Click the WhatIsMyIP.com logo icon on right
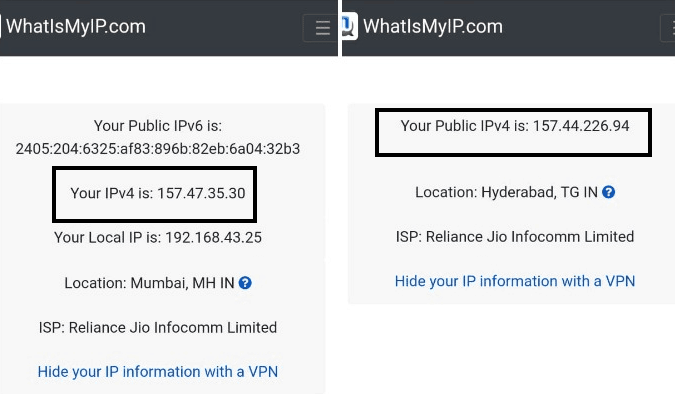This screenshot has width=675, height=394. (350, 26)
